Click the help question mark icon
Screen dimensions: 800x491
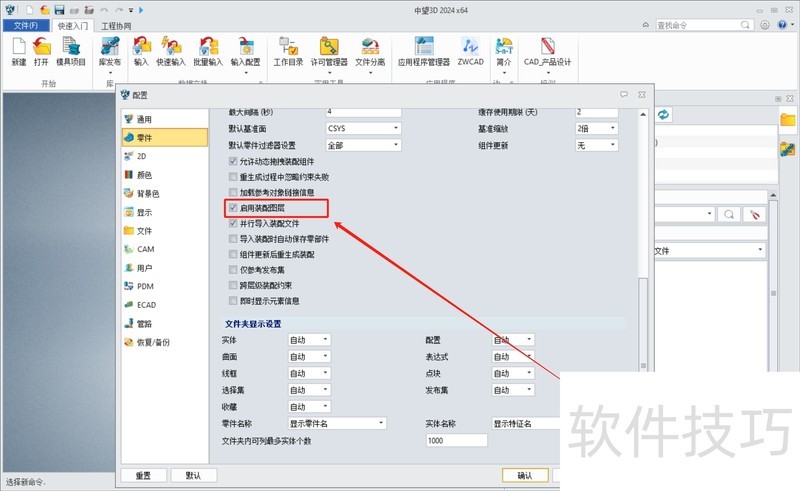click(x=782, y=24)
